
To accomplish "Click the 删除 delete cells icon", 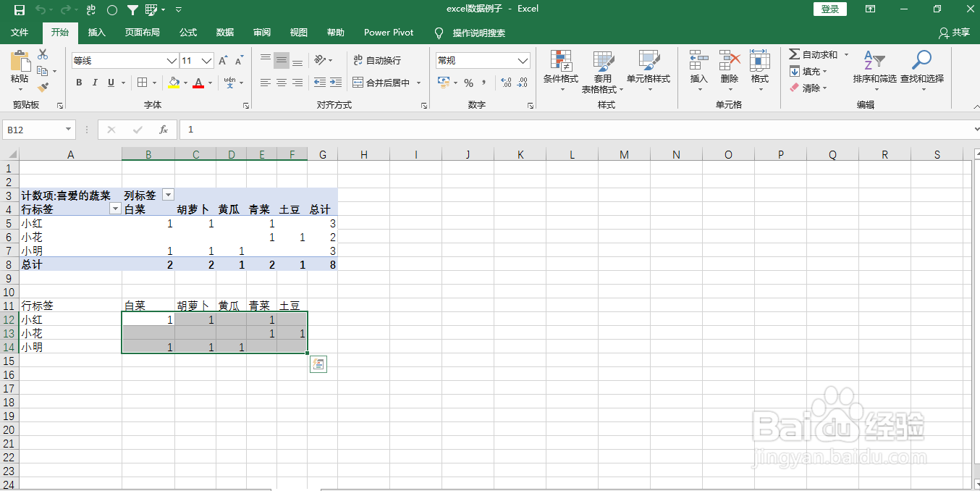I will click(x=730, y=59).
